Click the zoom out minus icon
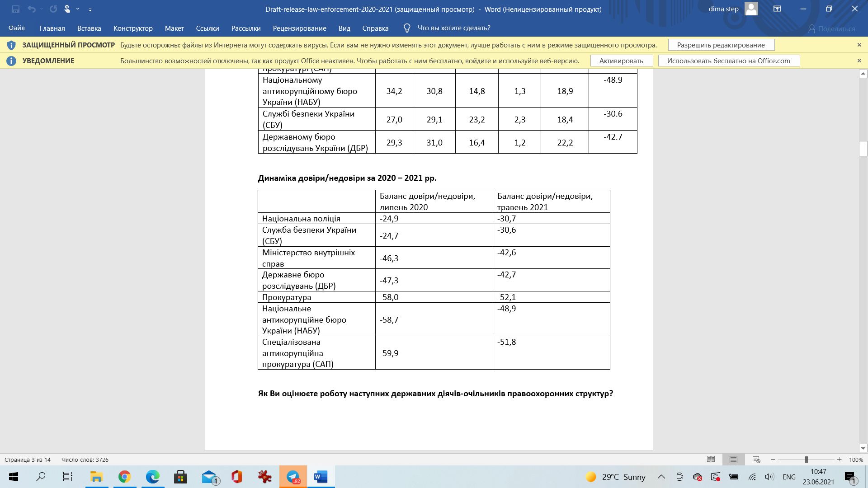 coord(773,460)
